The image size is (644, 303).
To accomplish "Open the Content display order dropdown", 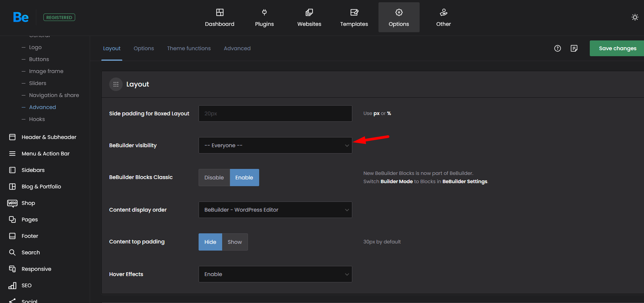I will click(x=275, y=210).
